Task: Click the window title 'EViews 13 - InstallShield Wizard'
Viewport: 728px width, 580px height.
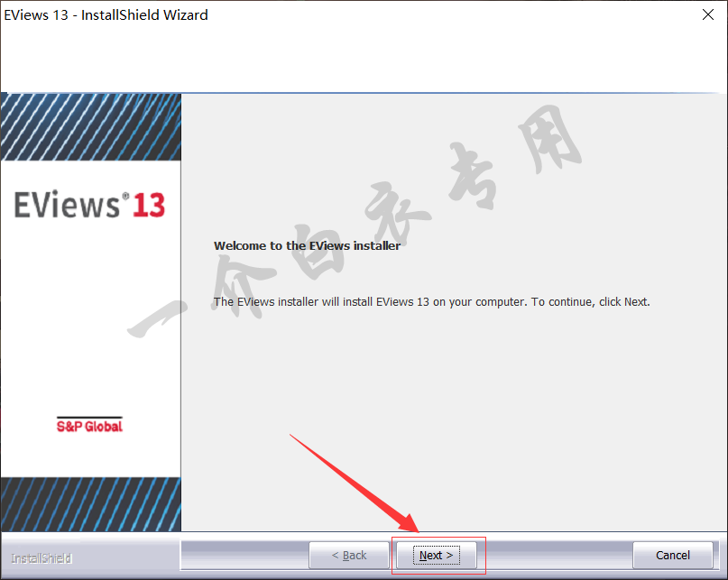Action: [x=106, y=14]
